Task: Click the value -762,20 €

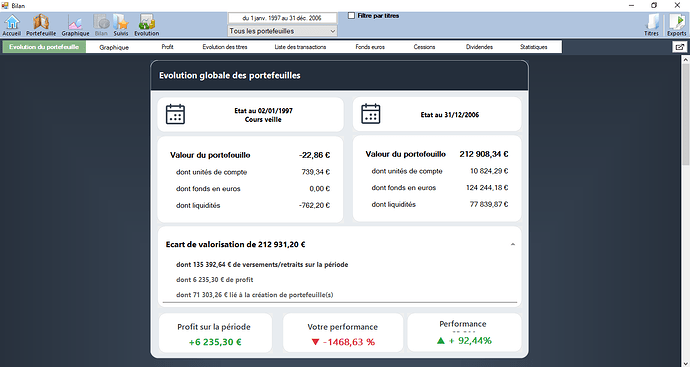Action: pos(314,205)
